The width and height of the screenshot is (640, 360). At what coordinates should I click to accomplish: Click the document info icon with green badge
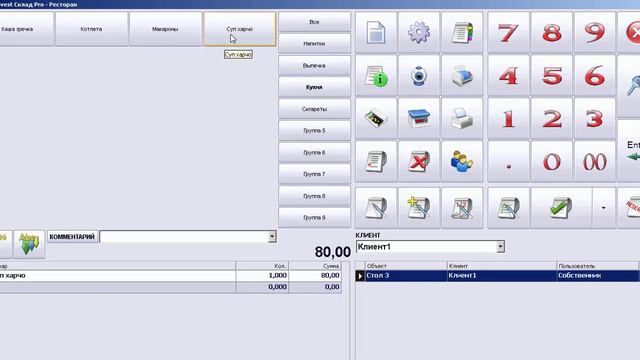coord(376,76)
